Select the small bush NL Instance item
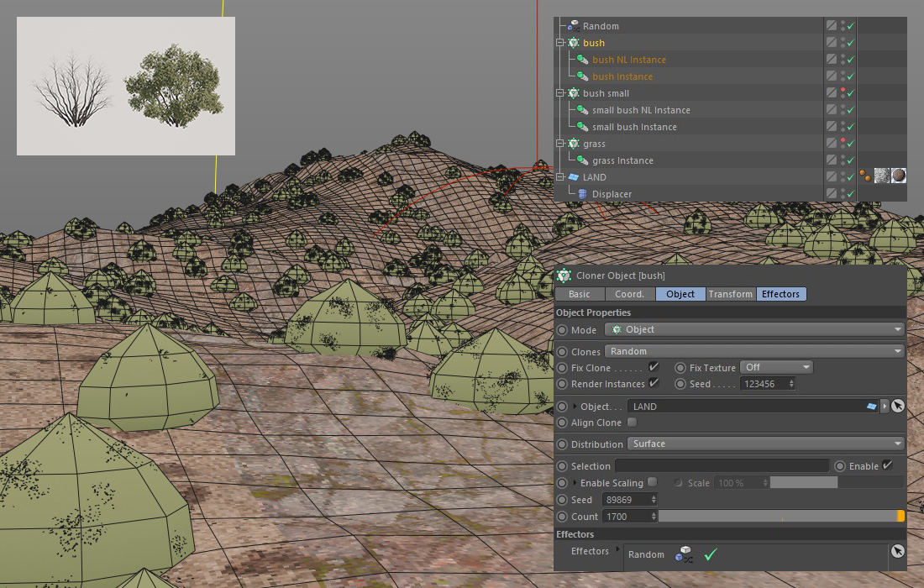This screenshot has height=588, width=924. click(x=641, y=110)
